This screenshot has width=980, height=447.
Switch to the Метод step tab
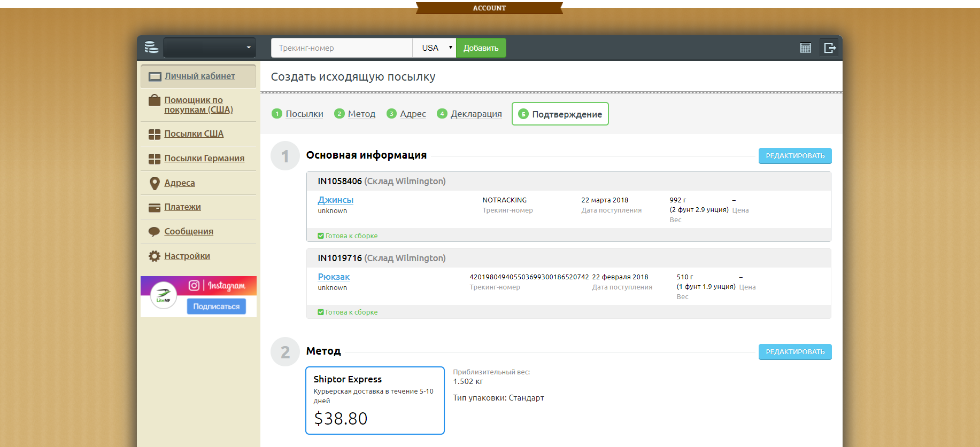click(361, 114)
